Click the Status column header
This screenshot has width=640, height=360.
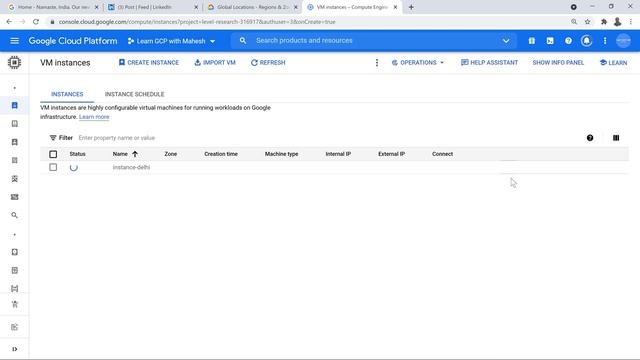tap(77, 154)
